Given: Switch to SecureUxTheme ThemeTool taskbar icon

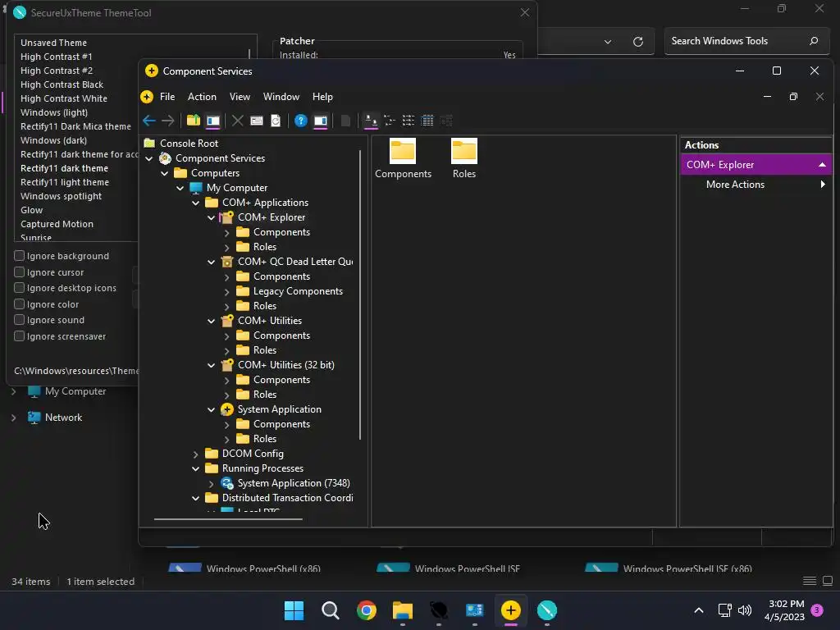Looking at the screenshot, I should pyautogui.click(x=547, y=610).
